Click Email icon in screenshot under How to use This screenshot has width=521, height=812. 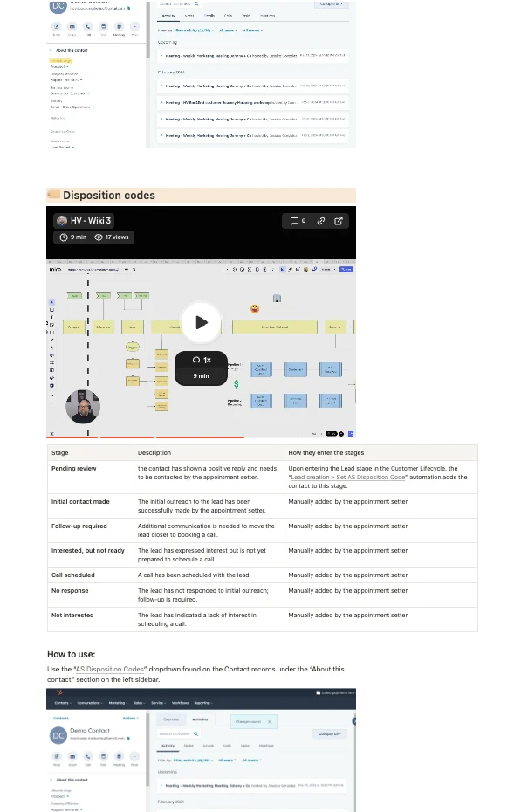(x=72, y=757)
